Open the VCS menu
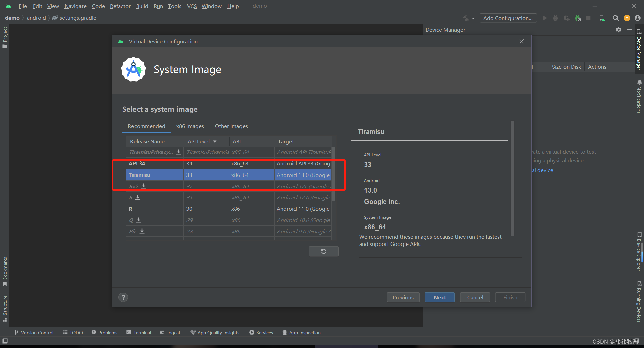 click(x=192, y=6)
